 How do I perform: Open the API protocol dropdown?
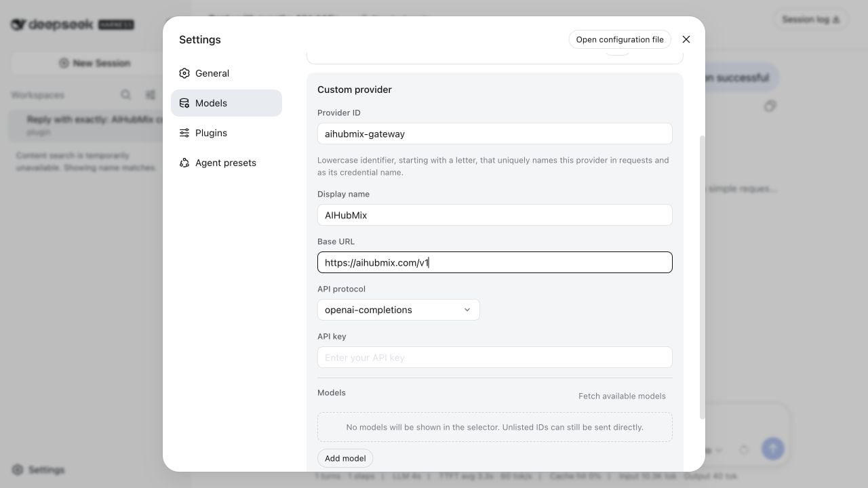[x=398, y=310]
